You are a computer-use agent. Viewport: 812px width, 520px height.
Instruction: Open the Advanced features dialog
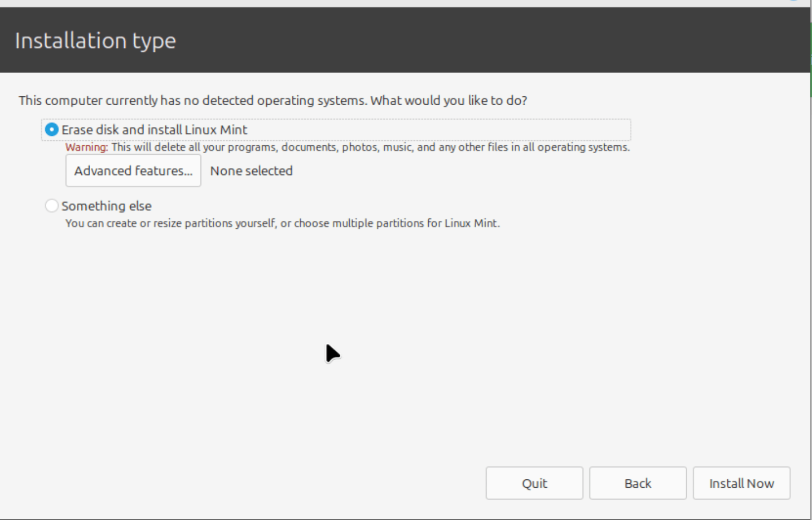tap(133, 171)
